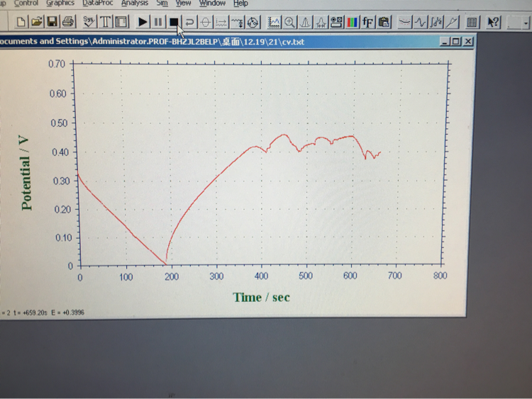
Task: Apply Smoothing with the curve icon
Action: [x=404, y=23]
